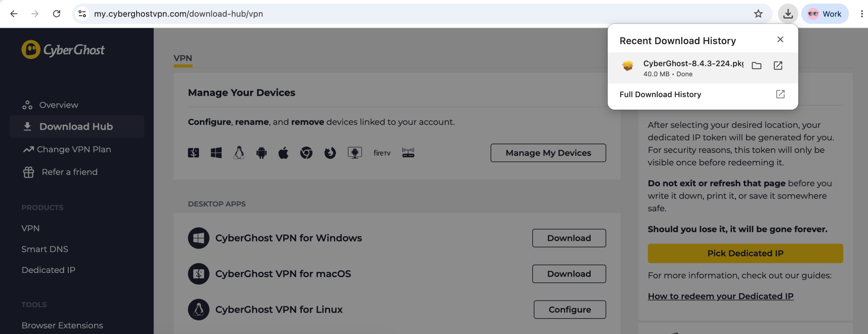Click the Pick Dedicated IP button
Image resolution: width=868 pixels, height=334 pixels.
(x=745, y=253)
